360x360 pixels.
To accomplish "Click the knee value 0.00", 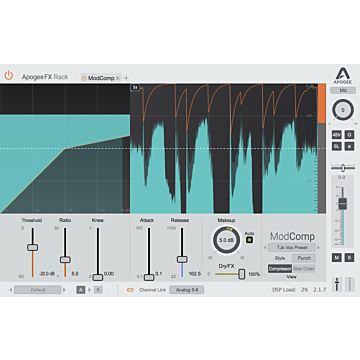I will (x=109, y=274).
